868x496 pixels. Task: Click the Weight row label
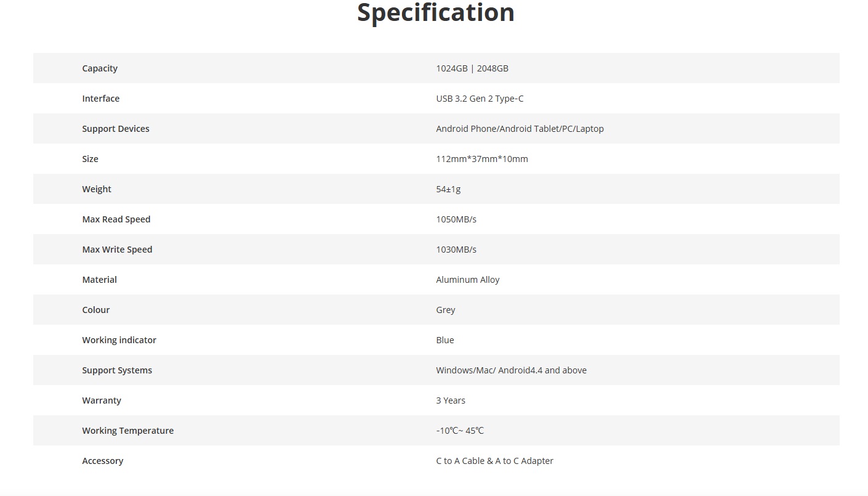97,189
